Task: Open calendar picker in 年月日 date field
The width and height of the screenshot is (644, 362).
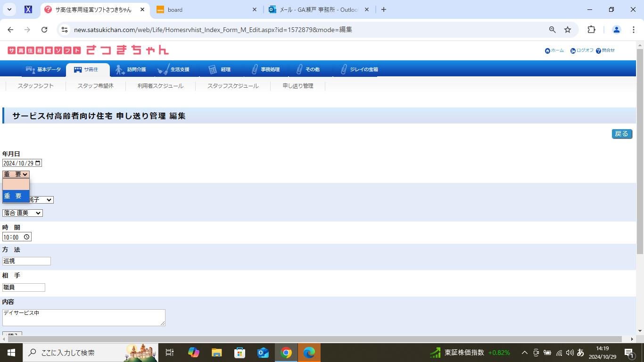Action: coord(38,163)
